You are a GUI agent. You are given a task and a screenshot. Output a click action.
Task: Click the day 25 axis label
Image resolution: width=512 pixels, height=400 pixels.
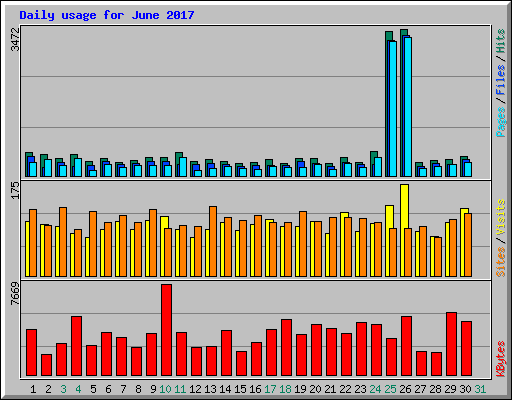390,389
